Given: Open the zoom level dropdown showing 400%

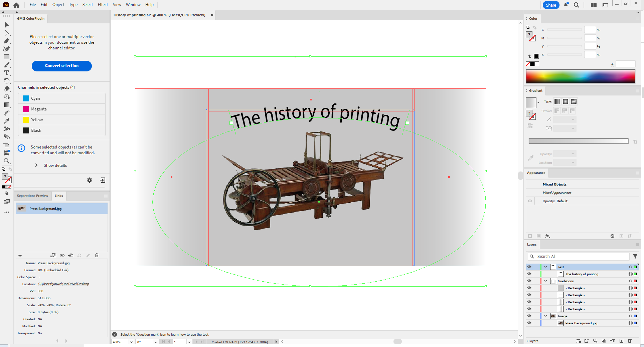Looking at the screenshot, I should click(x=131, y=342).
